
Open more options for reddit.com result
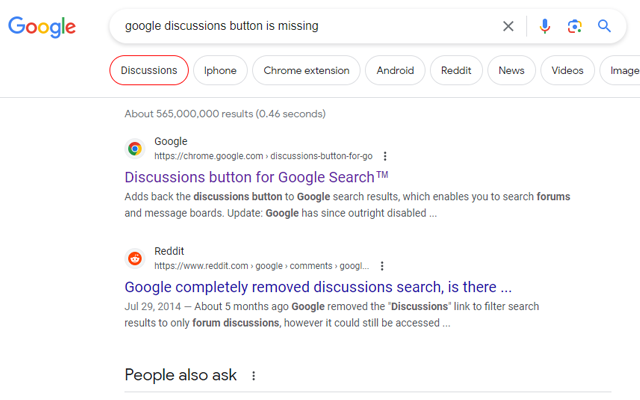point(382,266)
